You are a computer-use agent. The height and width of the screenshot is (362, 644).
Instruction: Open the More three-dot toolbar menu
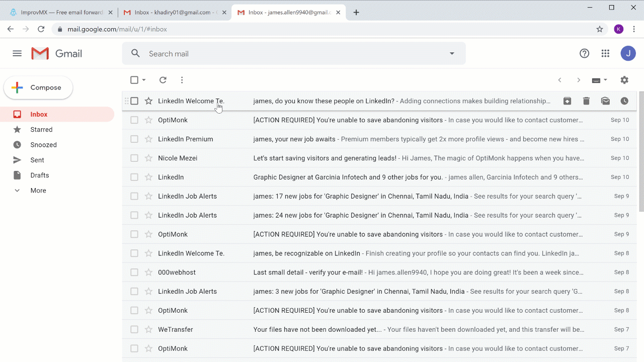coord(182,80)
